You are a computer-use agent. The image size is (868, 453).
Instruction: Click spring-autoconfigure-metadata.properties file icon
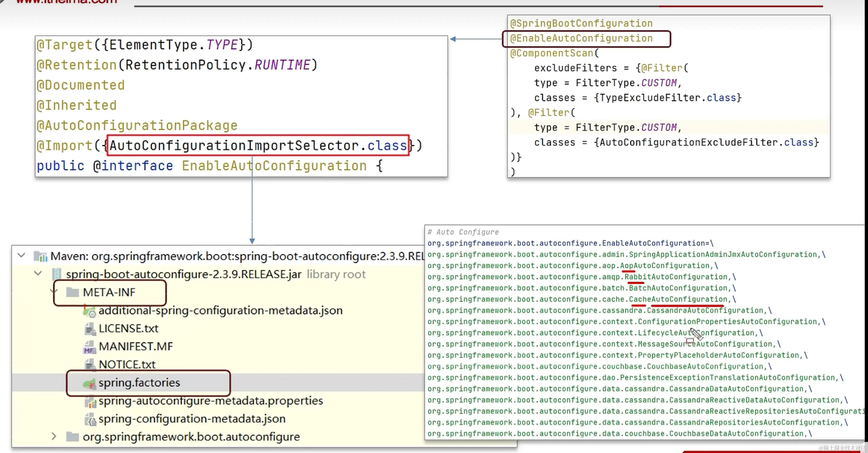90,401
